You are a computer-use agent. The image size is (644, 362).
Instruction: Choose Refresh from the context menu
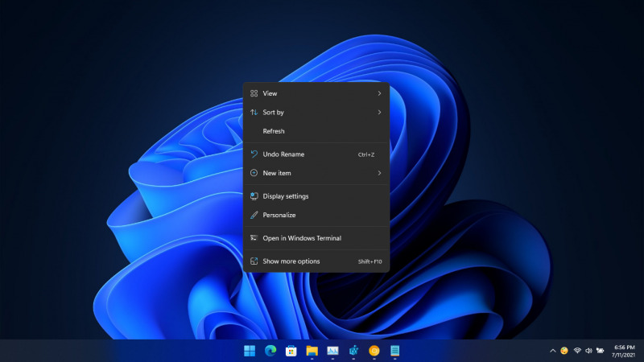point(316,131)
